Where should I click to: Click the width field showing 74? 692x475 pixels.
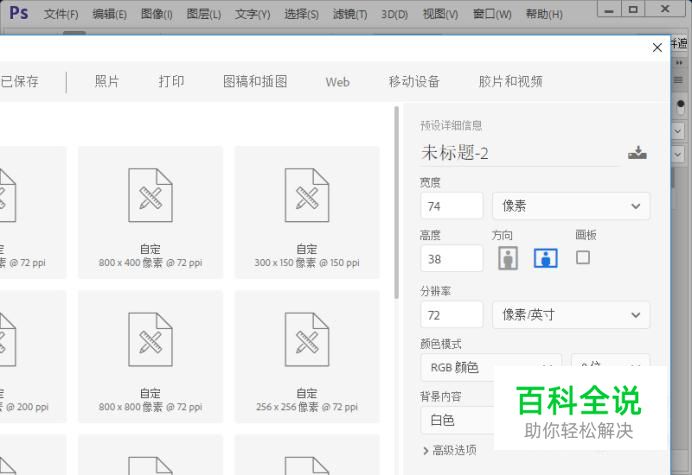452,206
